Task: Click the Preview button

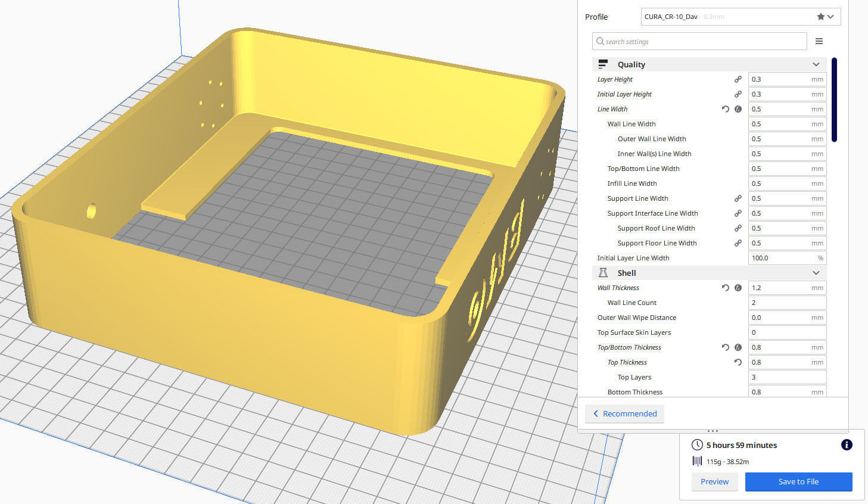Action: click(715, 481)
